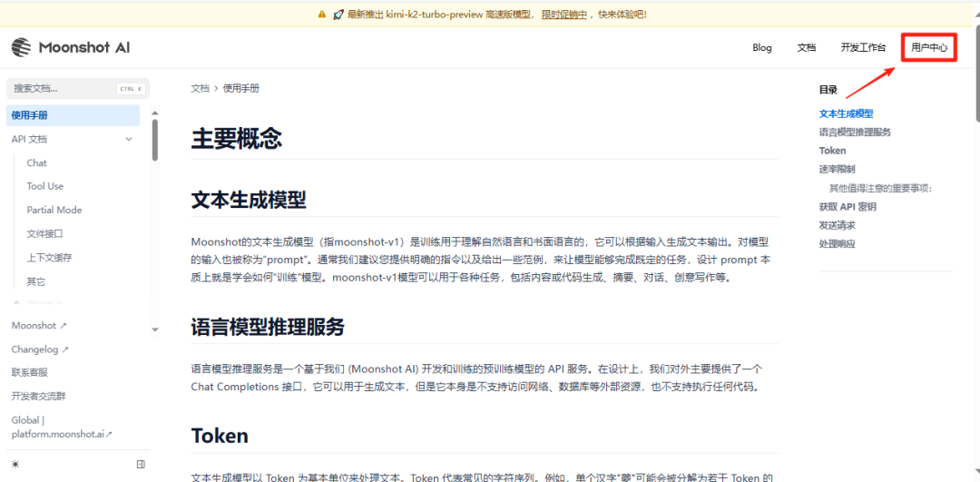The height and width of the screenshot is (482, 980).
Task: Click the 主要概念 page title
Action: coord(237,138)
